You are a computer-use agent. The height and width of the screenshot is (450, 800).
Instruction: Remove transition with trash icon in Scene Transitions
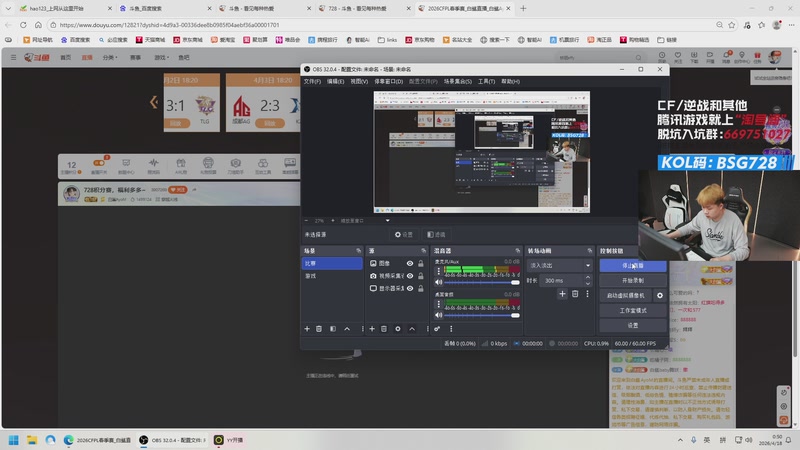(575, 294)
